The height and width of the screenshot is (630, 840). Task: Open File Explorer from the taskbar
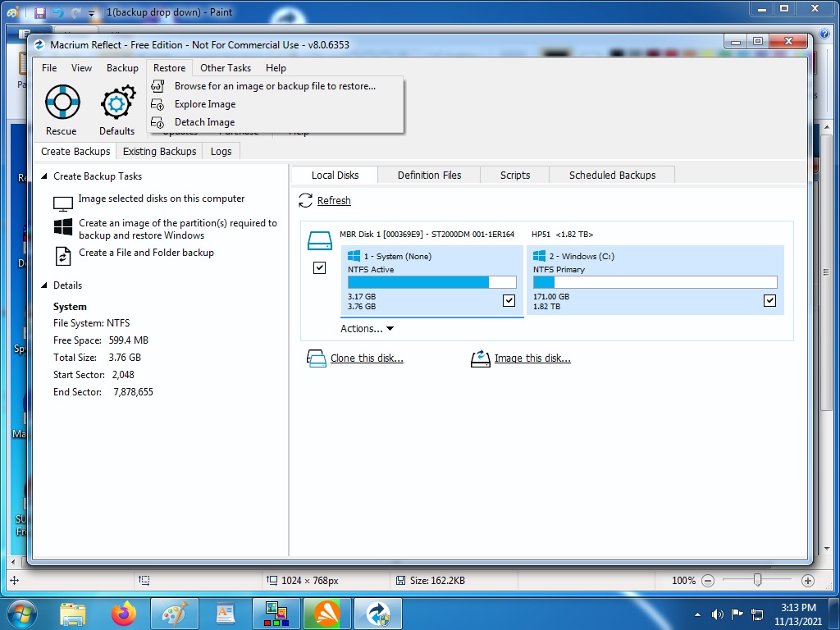pyautogui.click(x=73, y=614)
